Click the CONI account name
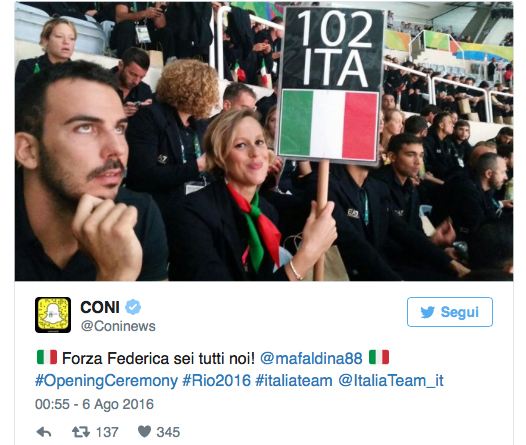 pos(100,307)
